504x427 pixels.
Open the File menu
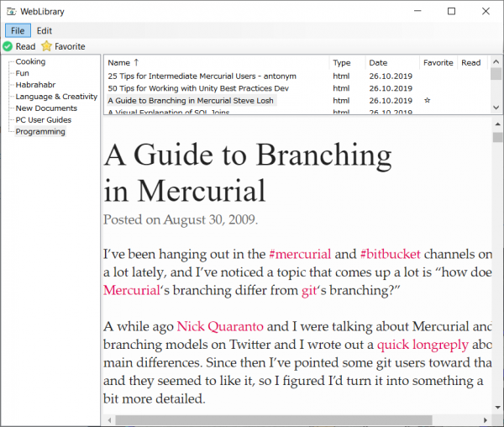(18, 30)
